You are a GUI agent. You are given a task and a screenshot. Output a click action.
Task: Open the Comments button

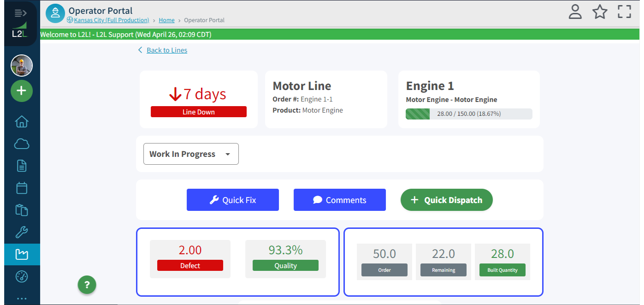(x=340, y=200)
